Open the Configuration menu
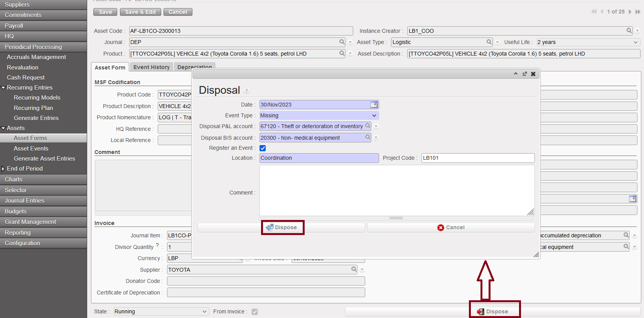644x318 pixels. (43, 243)
